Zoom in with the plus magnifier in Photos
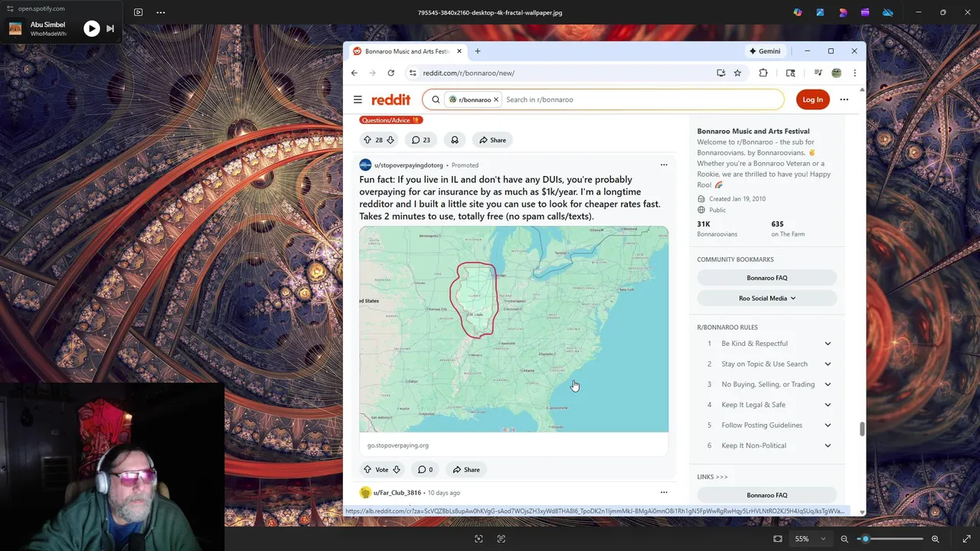This screenshot has width=980, height=551. [x=936, y=539]
